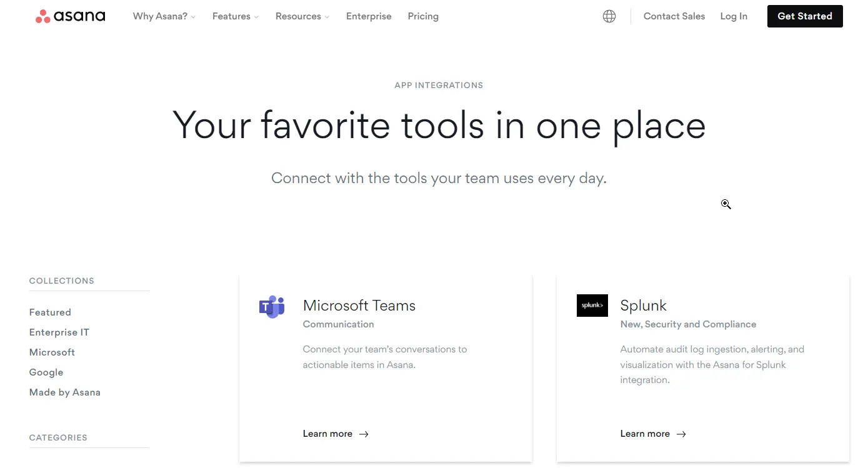
Task: Open Learn more for Splunk
Action: 653,434
